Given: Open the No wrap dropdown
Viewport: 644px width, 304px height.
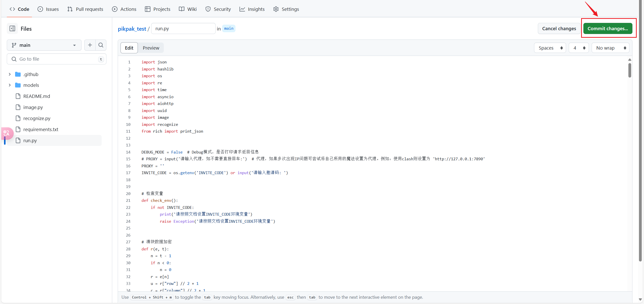Looking at the screenshot, I should (x=610, y=48).
